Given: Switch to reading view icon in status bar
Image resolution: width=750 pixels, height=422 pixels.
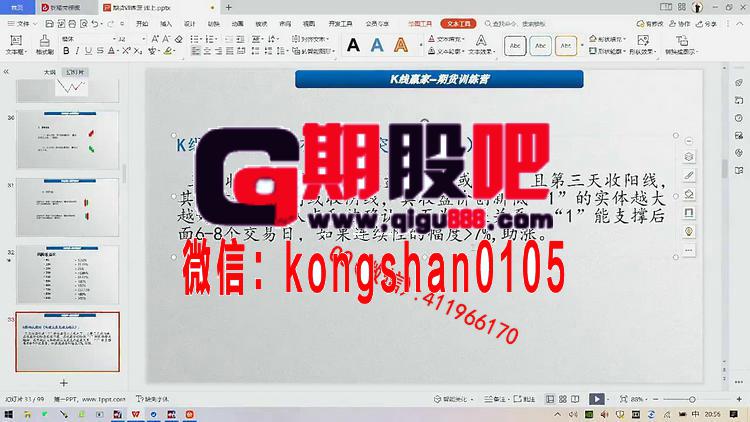Looking at the screenshot, I should (x=575, y=399).
